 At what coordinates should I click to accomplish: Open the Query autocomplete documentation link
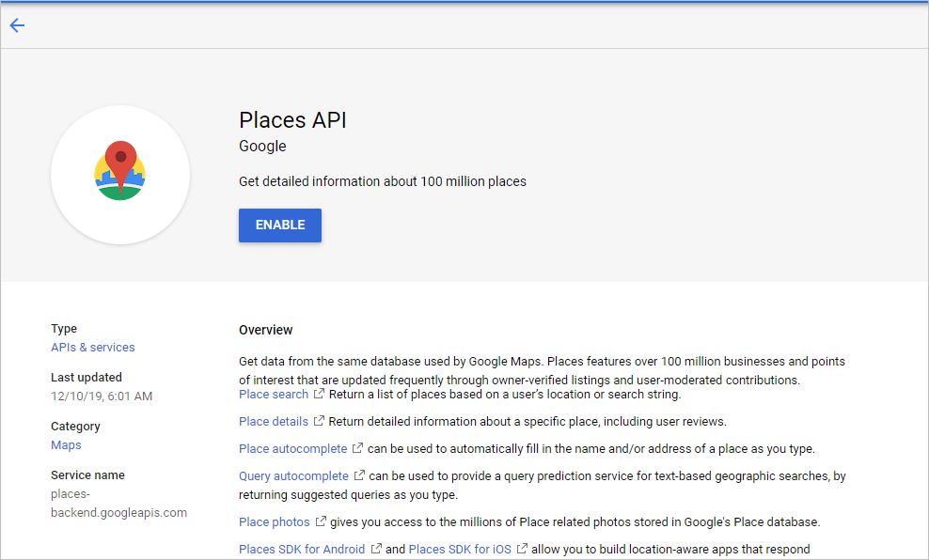click(294, 475)
